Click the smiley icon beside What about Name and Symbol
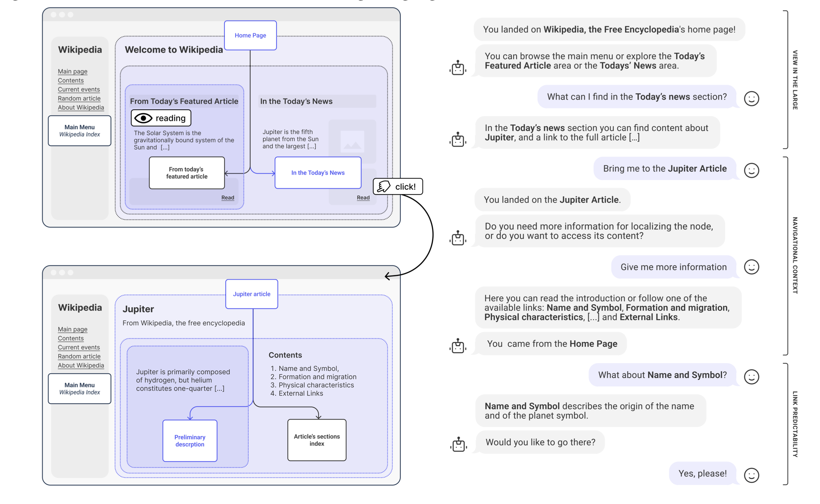The height and width of the screenshot is (504, 820). (751, 377)
